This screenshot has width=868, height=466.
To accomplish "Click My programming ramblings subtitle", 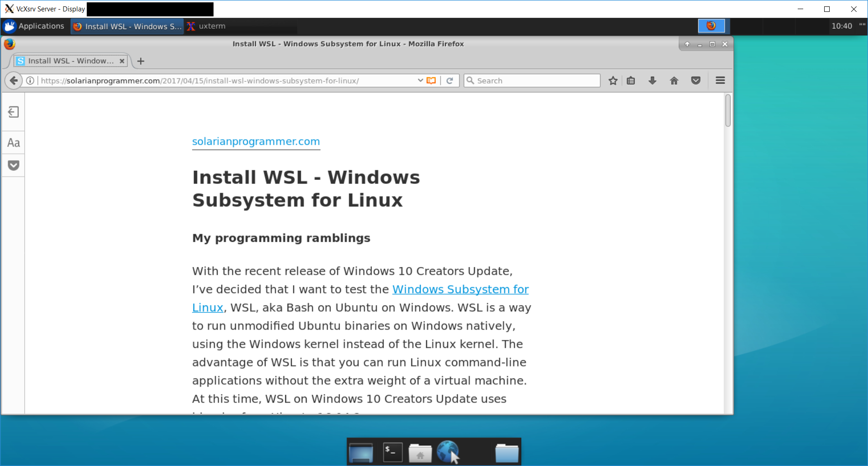I will (x=281, y=238).
